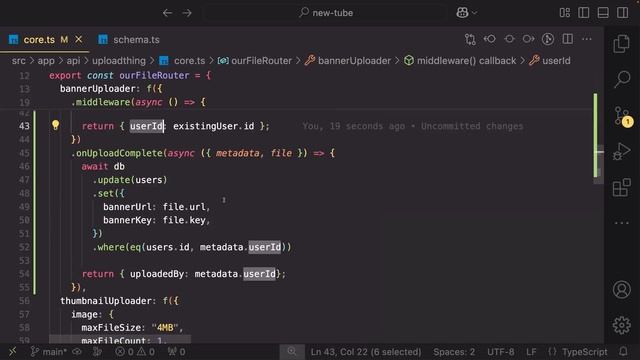Screen dimensions: 640x360
Task: Switch to the schema.ts tab
Action: pos(129,40)
